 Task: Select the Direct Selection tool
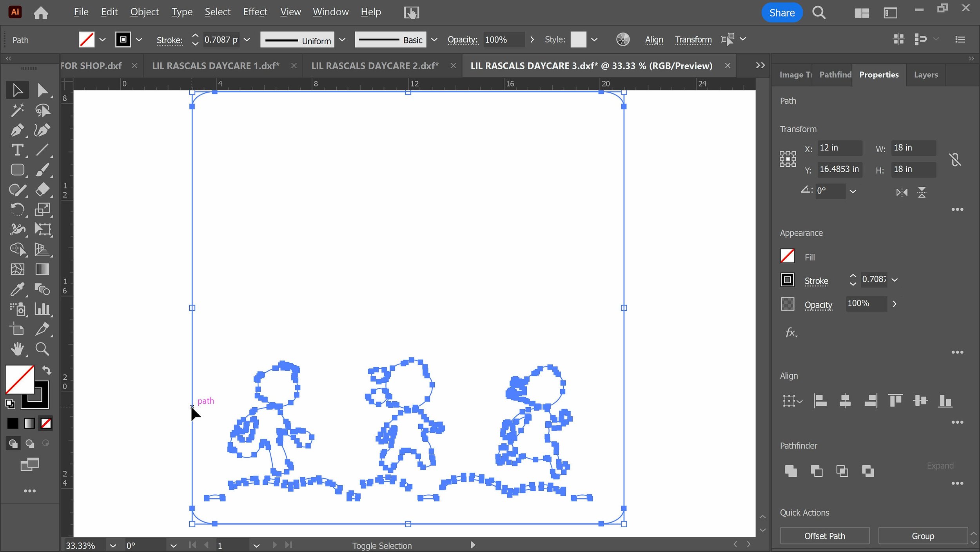click(x=42, y=90)
